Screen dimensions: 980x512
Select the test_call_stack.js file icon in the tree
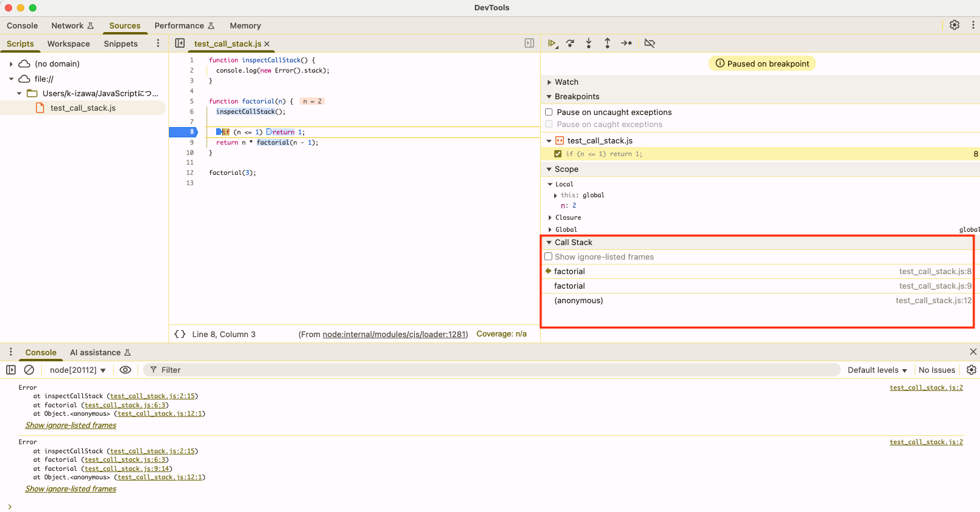tap(40, 108)
